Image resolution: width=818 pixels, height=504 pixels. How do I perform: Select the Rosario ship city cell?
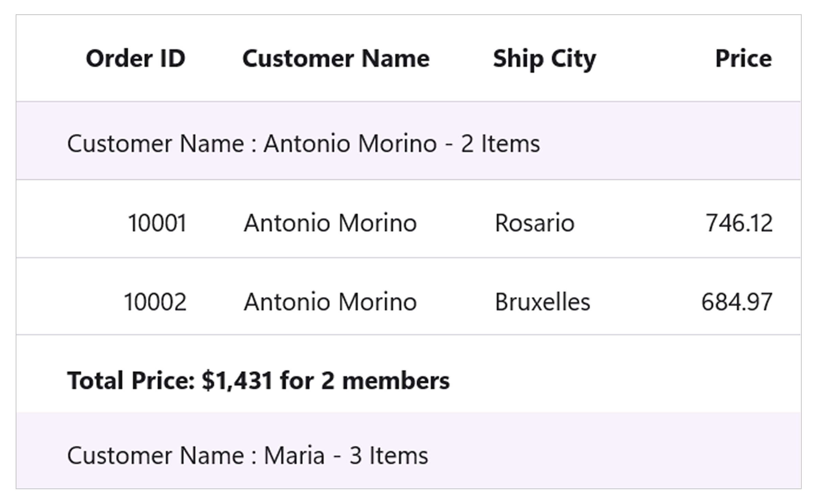click(534, 223)
